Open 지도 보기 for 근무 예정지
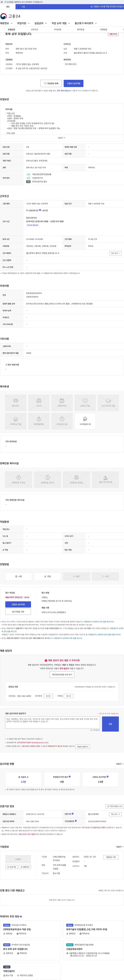The height and width of the screenshot is (980, 124). click(x=115, y=253)
